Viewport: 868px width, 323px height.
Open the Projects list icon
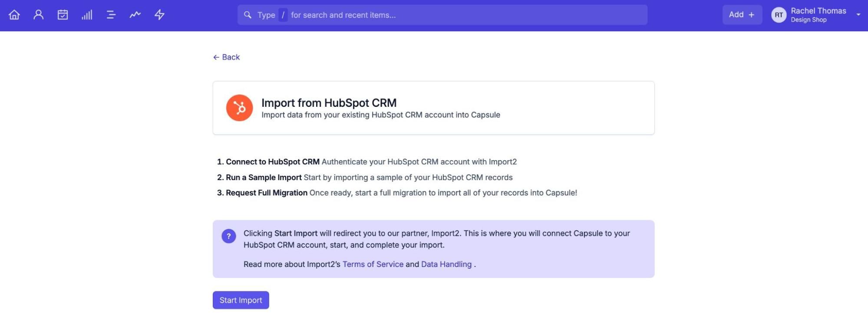pos(111,15)
